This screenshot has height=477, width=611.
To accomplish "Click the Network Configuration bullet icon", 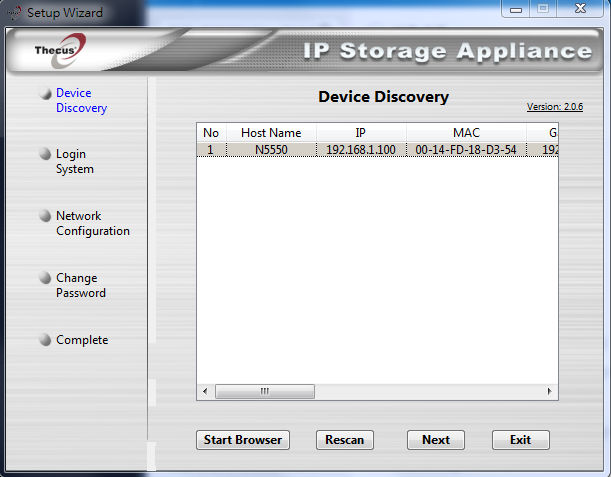I will (x=45, y=216).
